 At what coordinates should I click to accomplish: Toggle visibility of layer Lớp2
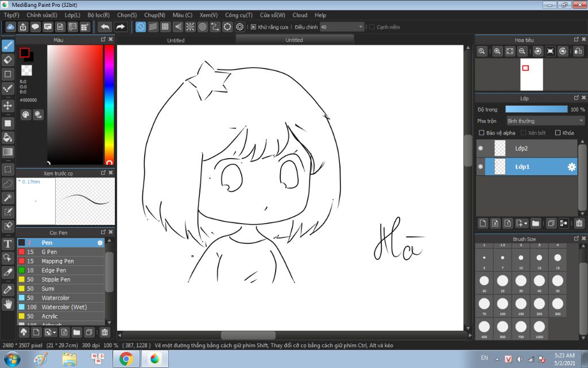[481, 148]
